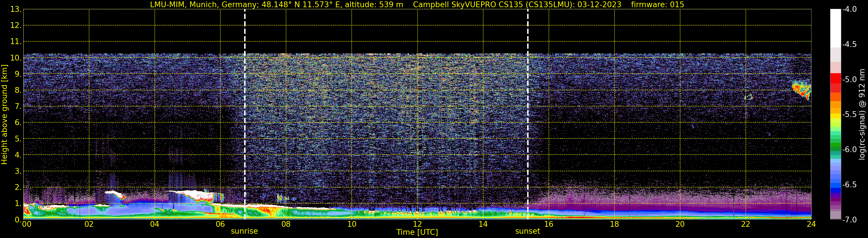Click the '00' time tick label

tap(26, 224)
